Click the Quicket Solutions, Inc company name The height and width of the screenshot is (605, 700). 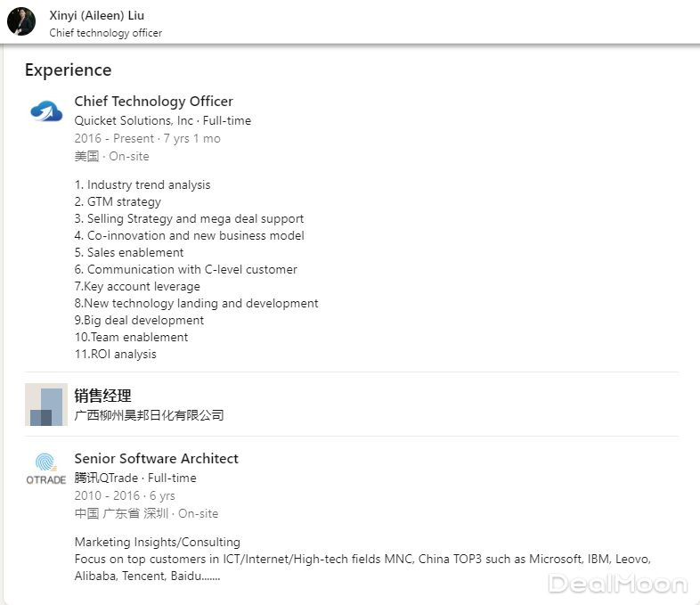(134, 120)
